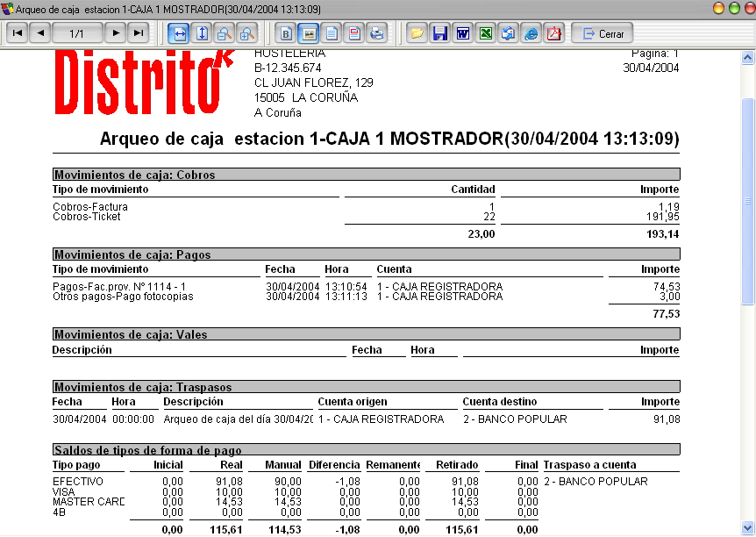Image resolution: width=756 pixels, height=537 pixels.
Task: Open the report from folder icon
Action: [417, 33]
